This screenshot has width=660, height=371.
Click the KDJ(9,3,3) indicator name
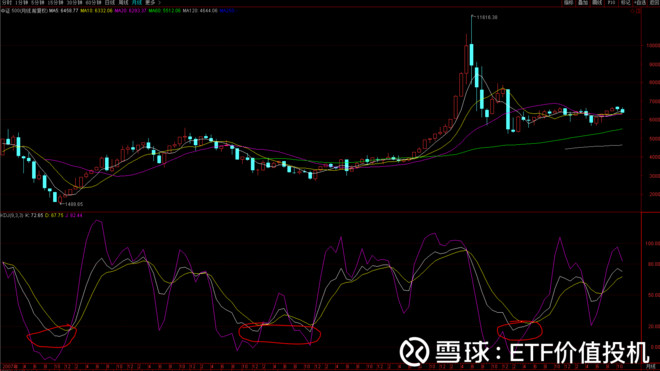12,215
